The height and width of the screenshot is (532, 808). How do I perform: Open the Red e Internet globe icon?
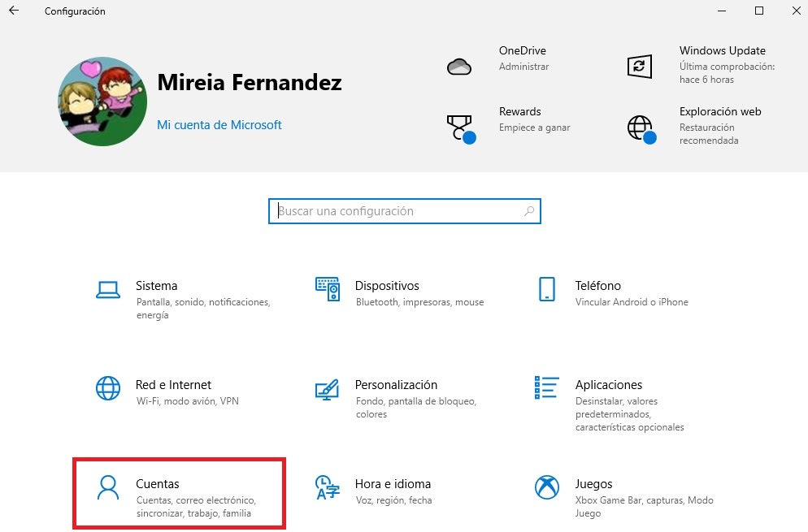108,388
